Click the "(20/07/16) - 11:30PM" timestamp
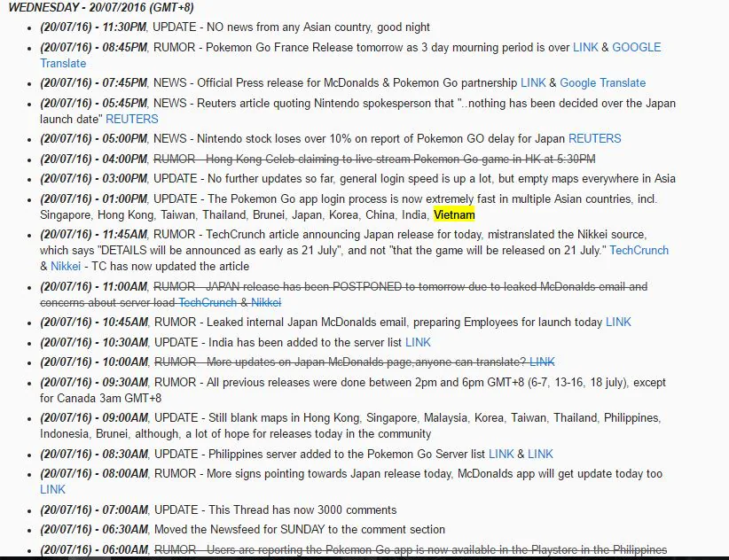Image resolution: width=729 pixels, height=560 pixels. (93, 27)
